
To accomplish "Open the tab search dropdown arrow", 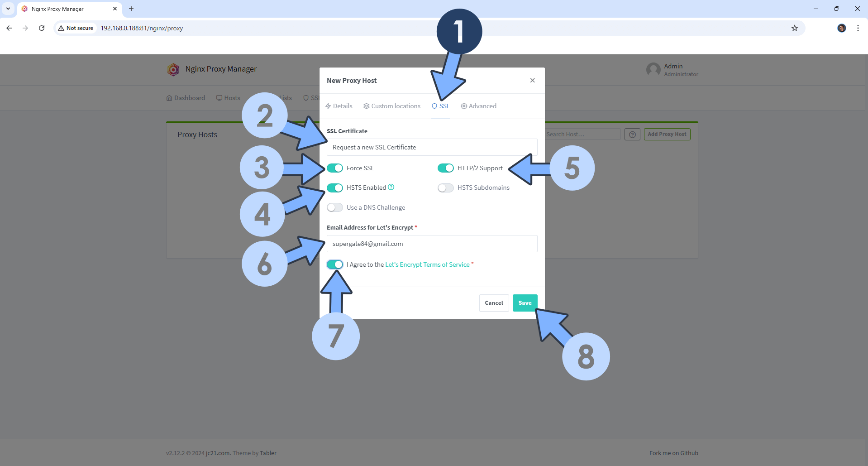I will (8, 9).
